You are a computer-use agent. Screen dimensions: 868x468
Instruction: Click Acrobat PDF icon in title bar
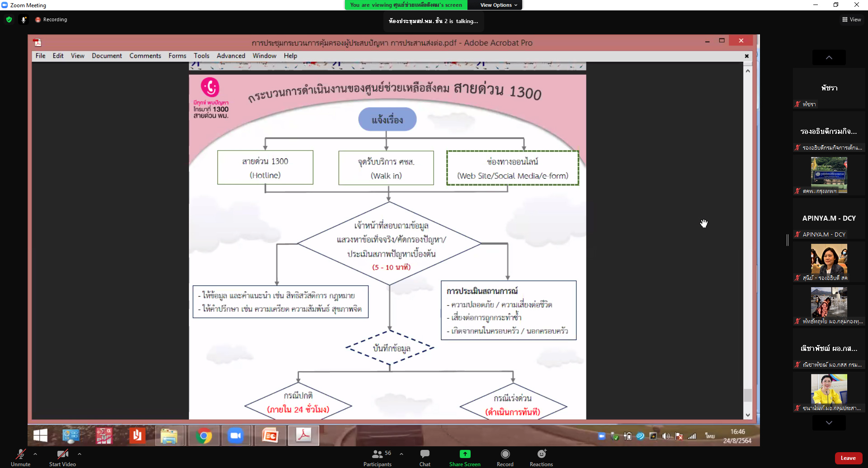[37, 43]
